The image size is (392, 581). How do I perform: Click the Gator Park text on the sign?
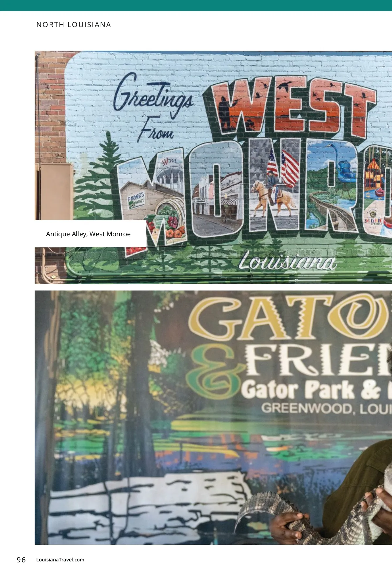coord(300,390)
